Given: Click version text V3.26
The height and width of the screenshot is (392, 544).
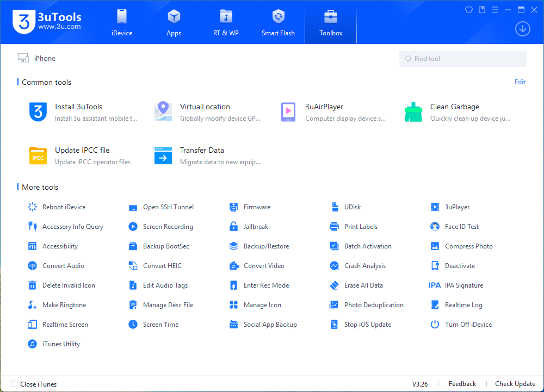Looking at the screenshot, I should (x=420, y=384).
